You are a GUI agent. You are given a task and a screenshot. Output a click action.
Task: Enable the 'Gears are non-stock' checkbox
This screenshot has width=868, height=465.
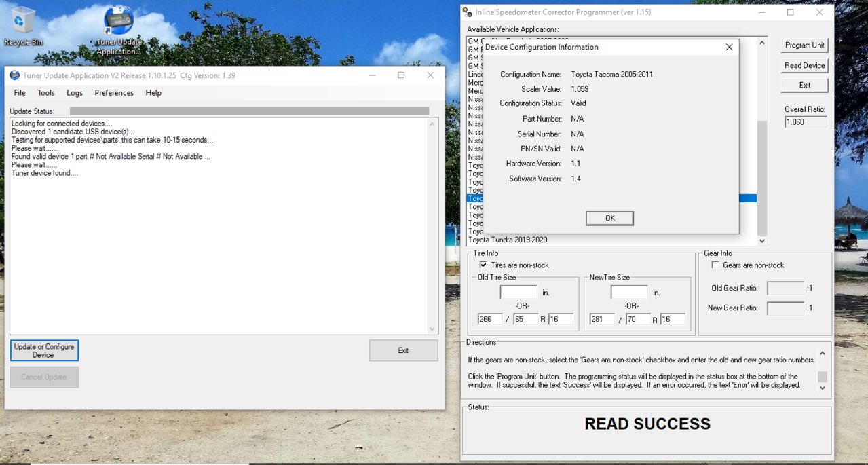pos(715,265)
